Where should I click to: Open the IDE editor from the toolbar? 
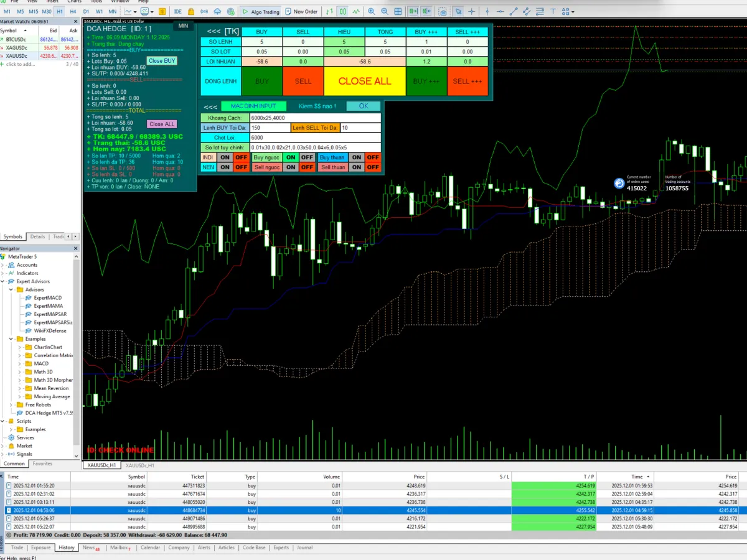(x=177, y=11)
